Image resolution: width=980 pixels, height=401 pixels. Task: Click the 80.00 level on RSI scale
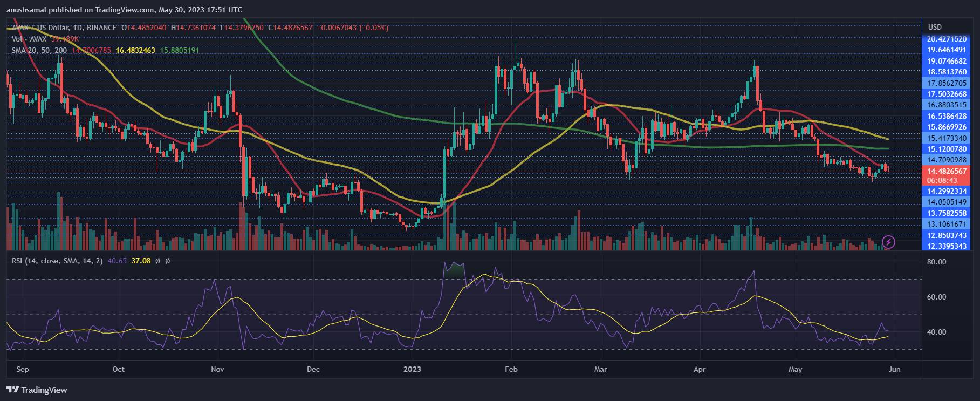(x=936, y=262)
